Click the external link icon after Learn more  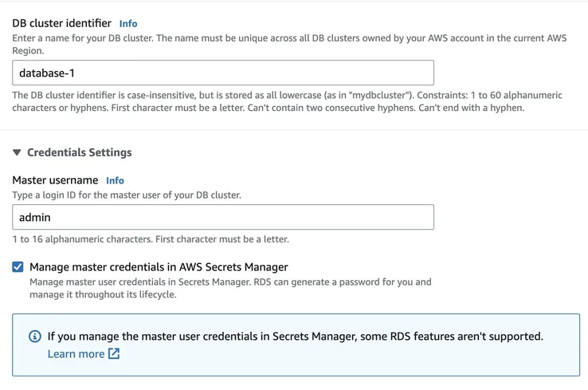pos(114,353)
